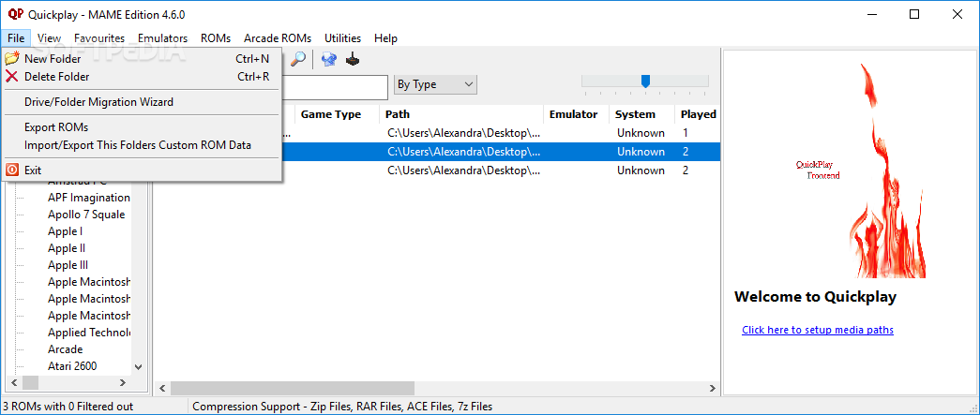Click the 'Welcome to Quickplay' heading
Screen dimensions: 980x415
pyautogui.click(x=815, y=296)
